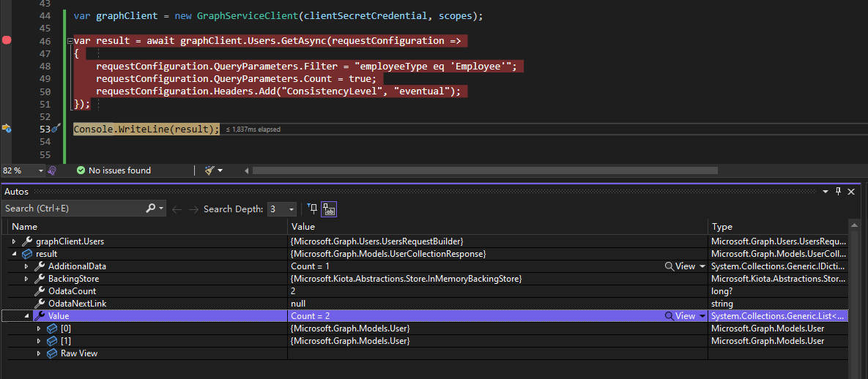This screenshot has width=868, height=379.
Task: Click the type cell reading long?
Action: point(722,291)
